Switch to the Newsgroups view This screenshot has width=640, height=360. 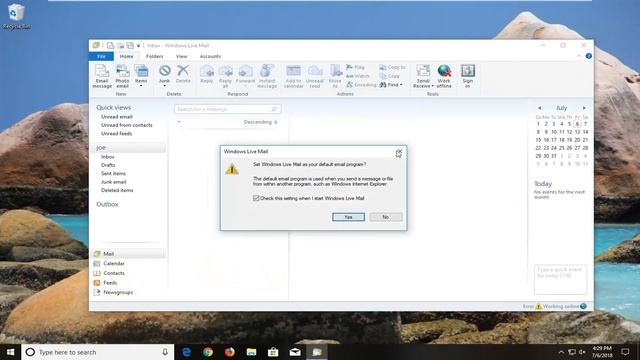113,292
